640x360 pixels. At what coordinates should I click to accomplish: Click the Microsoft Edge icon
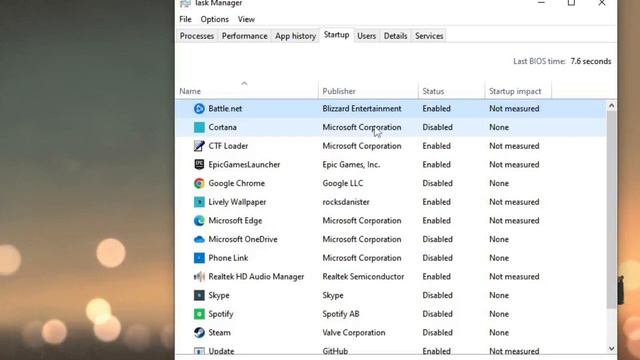[x=199, y=220]
